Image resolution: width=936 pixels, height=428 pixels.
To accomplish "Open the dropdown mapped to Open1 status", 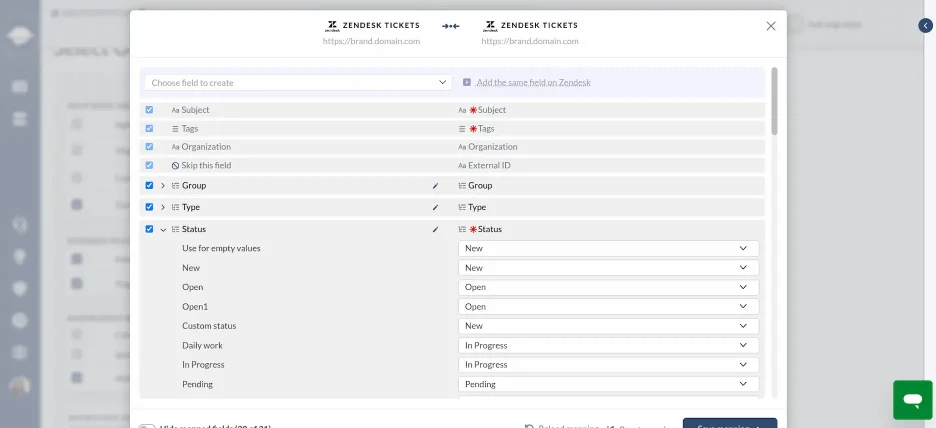I will click(x=608, y=306).
